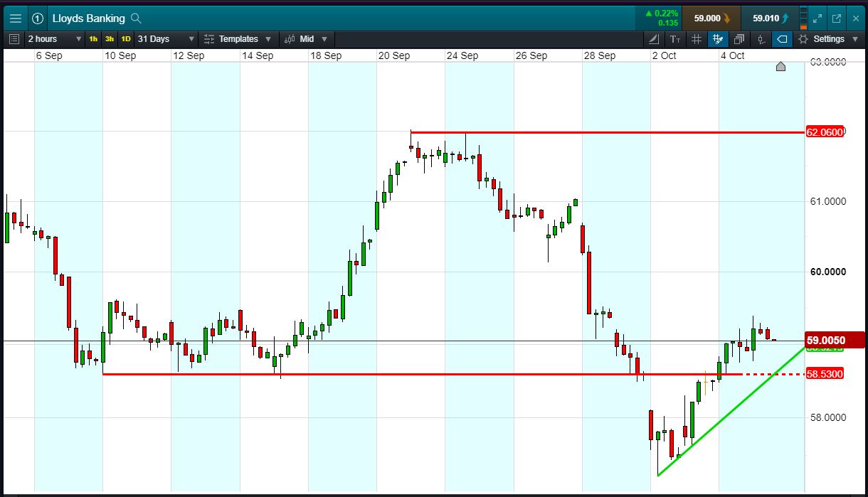Click the 28 Sep date label
The image size is (868, 497).
(x=600, y=55)
